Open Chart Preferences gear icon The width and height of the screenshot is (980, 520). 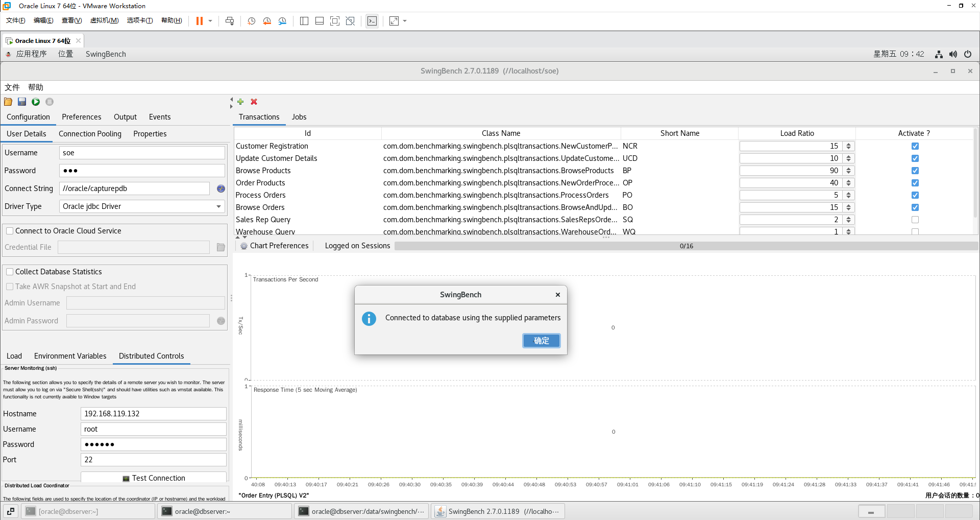point(244,246)
